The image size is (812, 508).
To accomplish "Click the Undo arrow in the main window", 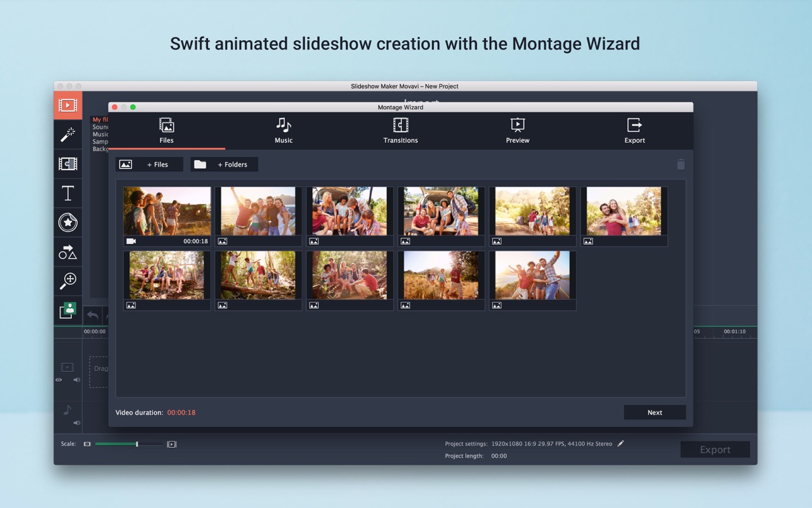I will pyautogui.click(x=93, y=314).
